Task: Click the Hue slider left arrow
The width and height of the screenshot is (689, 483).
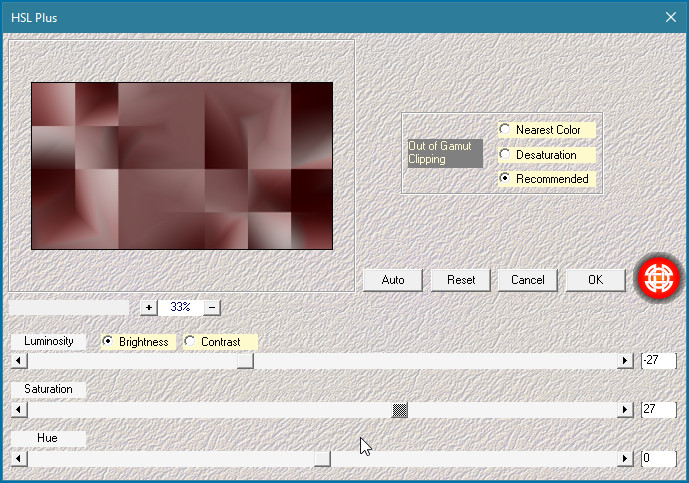Action: [x=17, y=458]
